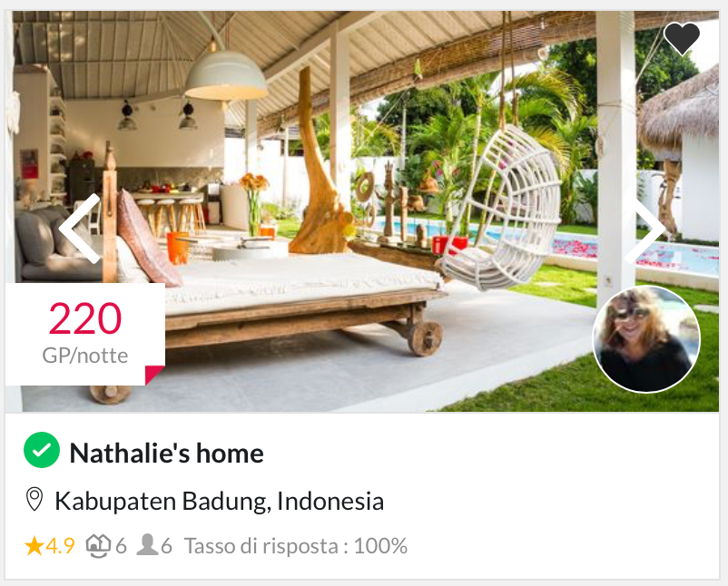View the 4.9 rating score

(x=60, y=546)
